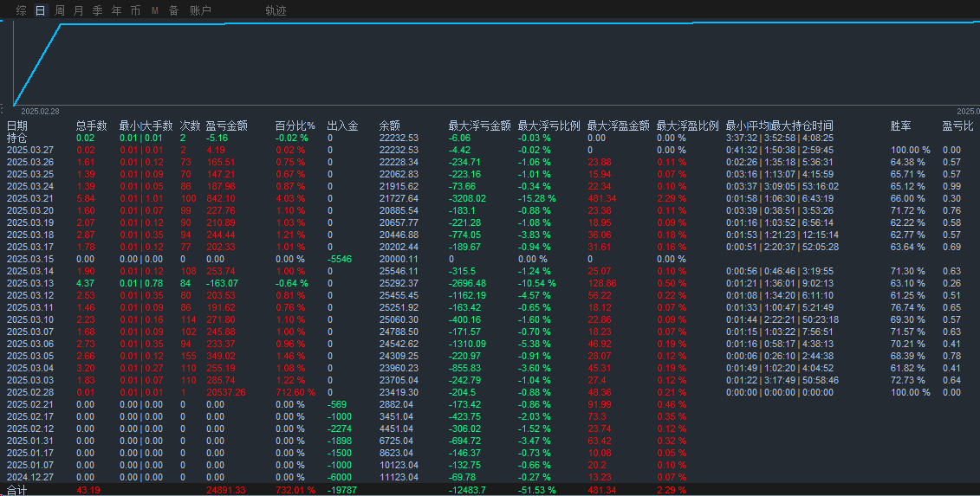
Task: Select the 日 daily tab
Action: [x=40, y=10]
